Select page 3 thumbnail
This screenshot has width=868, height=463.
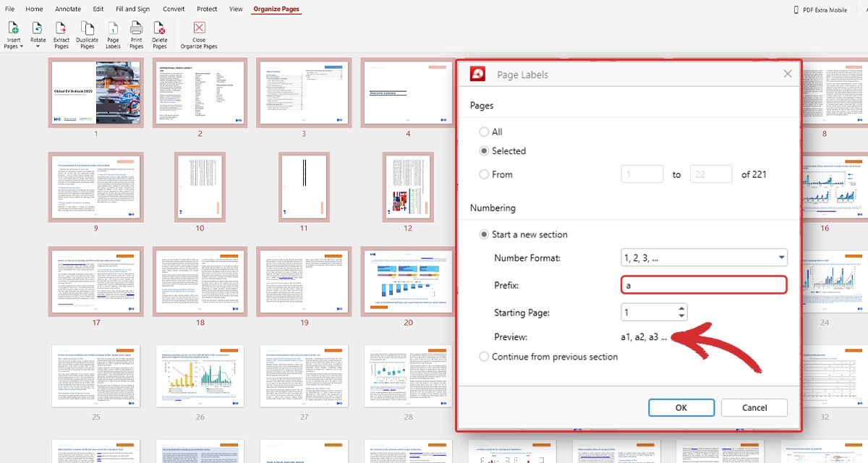click(304, 93)
